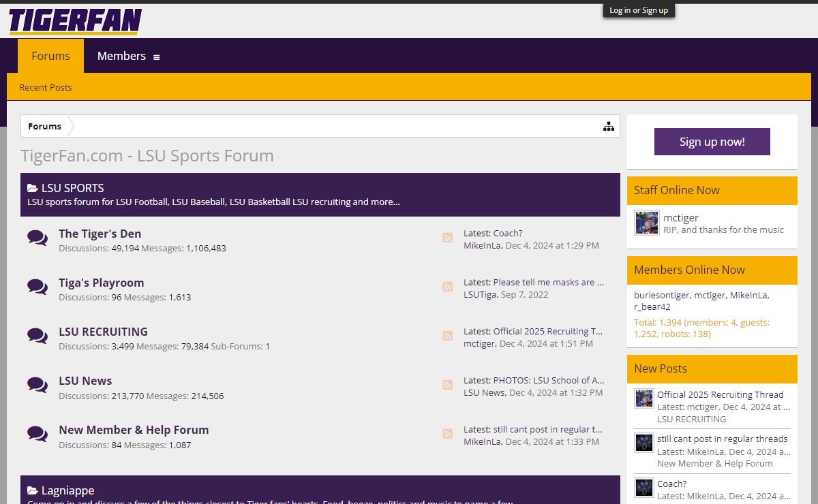Viewport: 818px width, 504px height.
Task: Click poster LSUTiga in Tiga's Playroom row
Action: (x=480, y=294)
